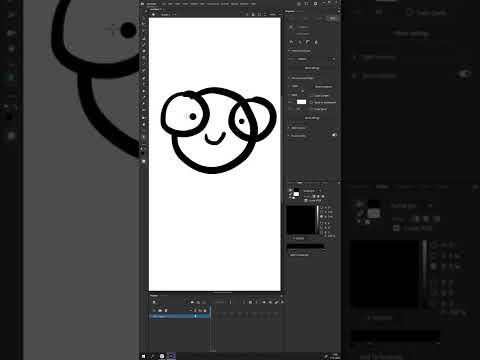The width and height of the screenshot is (480, 360).
Task: Open the publish Profile dropdown
Action: (x=315, y=59)
